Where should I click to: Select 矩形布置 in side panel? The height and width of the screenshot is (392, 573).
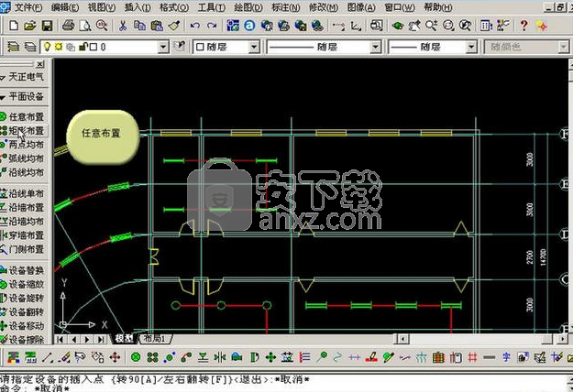[22, 131]
